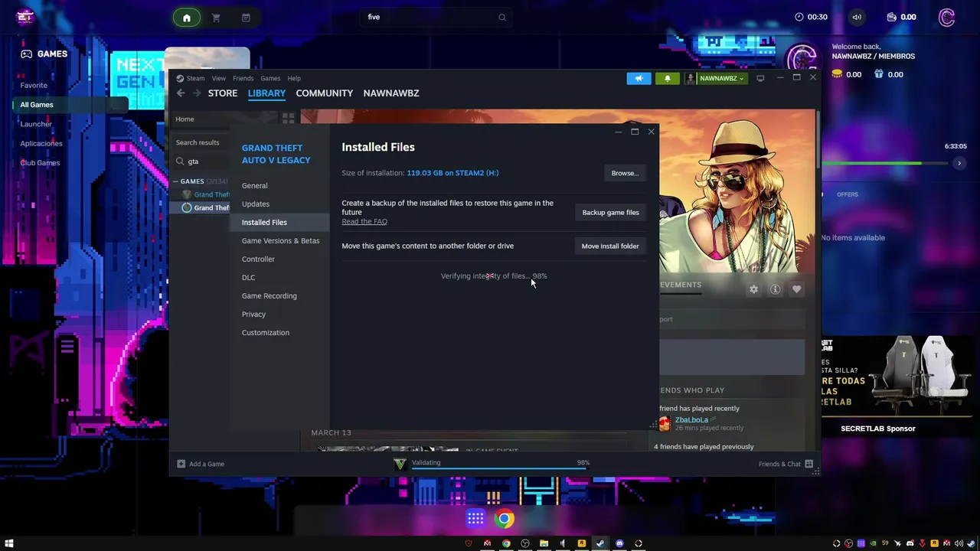Click Backup game files button
The width and height of the screenshot is (980, 551).
[x=611, y=212]
